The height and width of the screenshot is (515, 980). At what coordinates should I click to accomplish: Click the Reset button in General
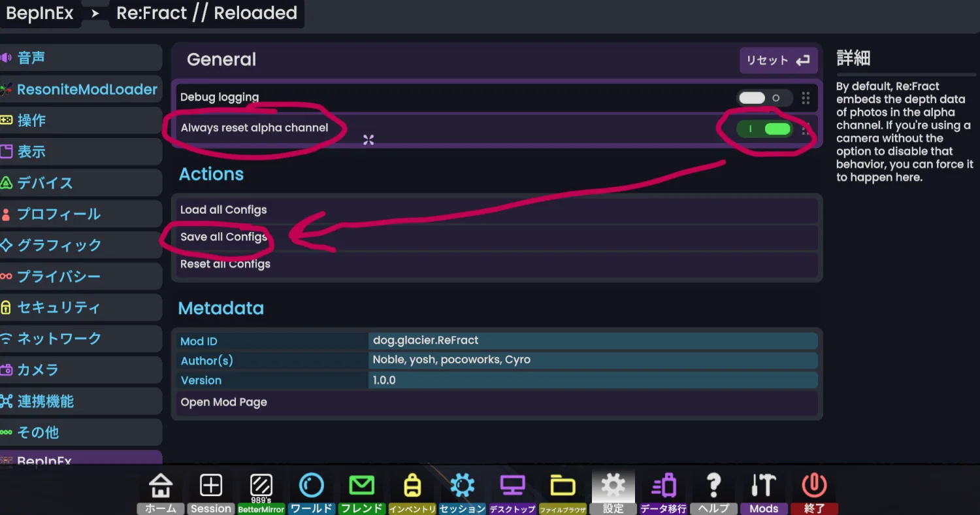pos(778,60)
